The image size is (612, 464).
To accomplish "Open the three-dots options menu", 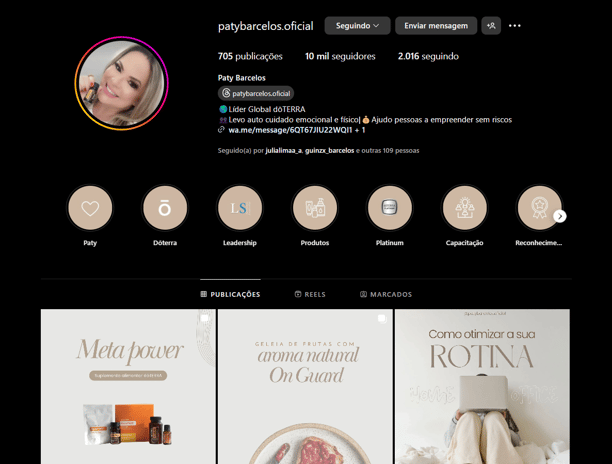I will 514,26.
